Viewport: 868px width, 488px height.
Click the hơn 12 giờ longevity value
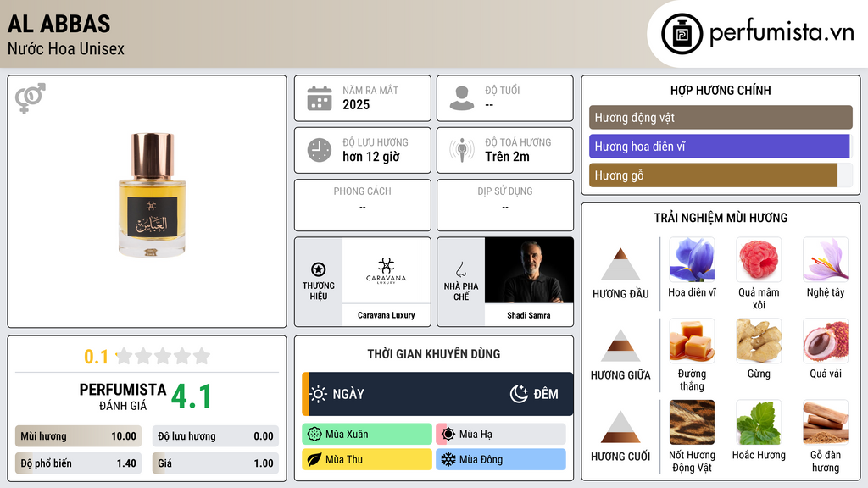point(371,157)
